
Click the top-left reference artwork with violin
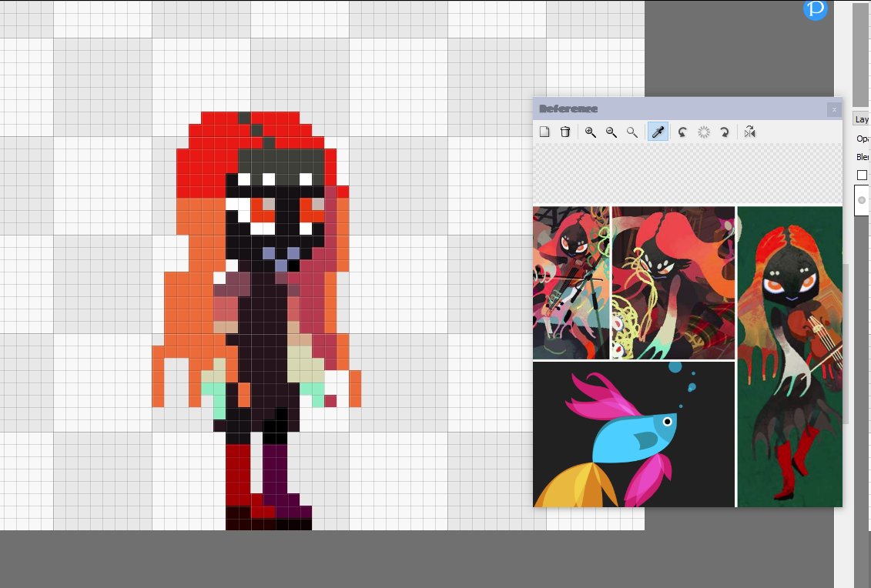(571, 282)
